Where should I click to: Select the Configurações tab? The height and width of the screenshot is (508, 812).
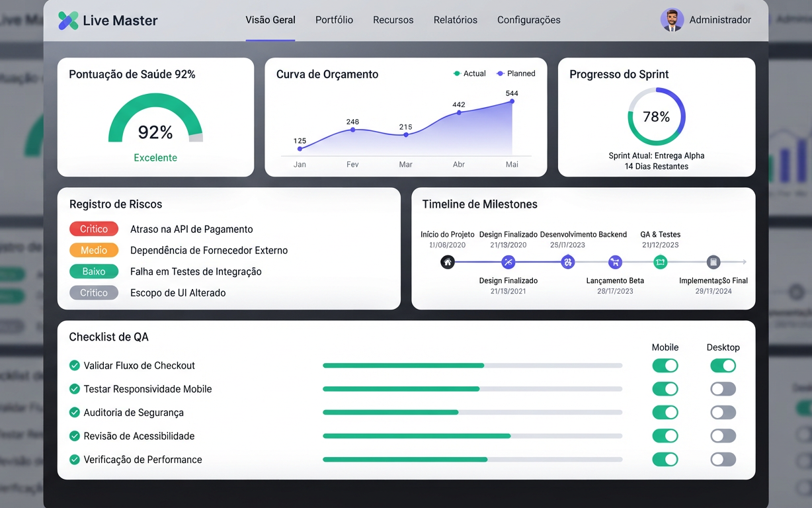[529, 20]
